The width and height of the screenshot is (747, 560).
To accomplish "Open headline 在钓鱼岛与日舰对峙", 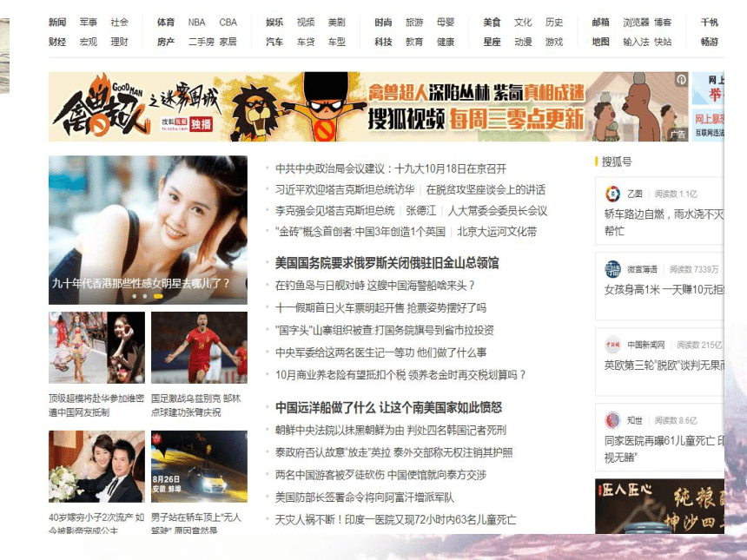I will pos(375,286).
